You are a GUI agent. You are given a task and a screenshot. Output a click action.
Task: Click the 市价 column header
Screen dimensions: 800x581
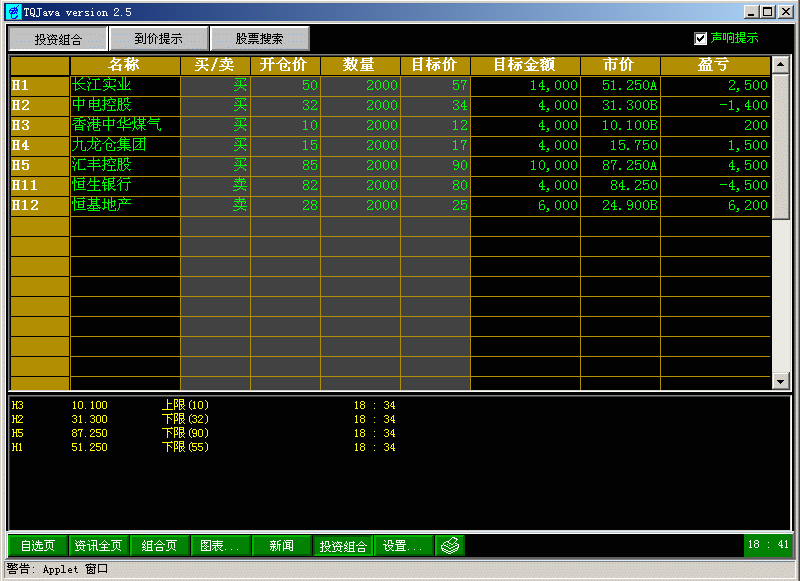pos(620,65)
